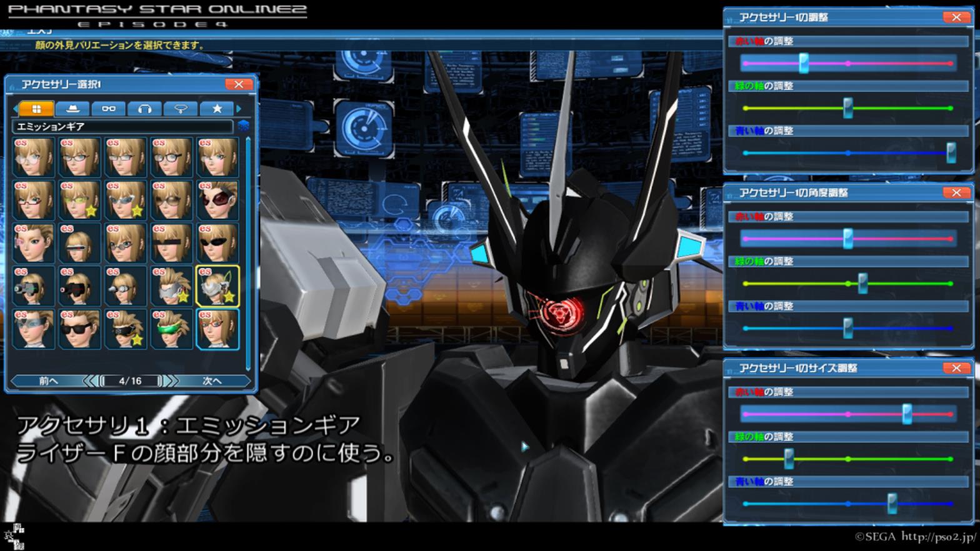The image size is (980, 551).
Task: Pick the black eye band with star
Action: point(125,329)
